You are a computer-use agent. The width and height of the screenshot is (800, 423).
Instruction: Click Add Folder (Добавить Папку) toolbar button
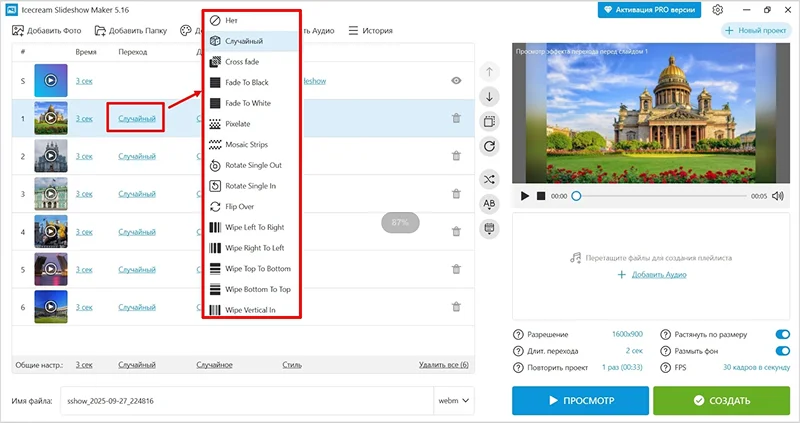click(x=131, y=31)
